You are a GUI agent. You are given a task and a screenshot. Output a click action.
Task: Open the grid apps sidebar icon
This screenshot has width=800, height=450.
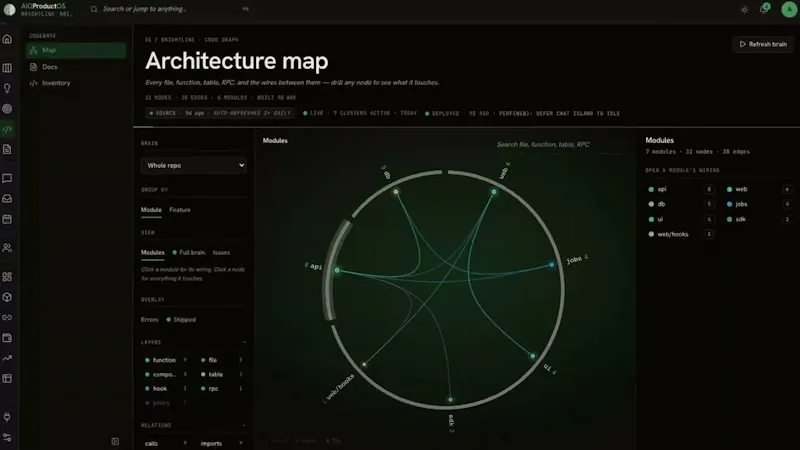pos(7,277)
